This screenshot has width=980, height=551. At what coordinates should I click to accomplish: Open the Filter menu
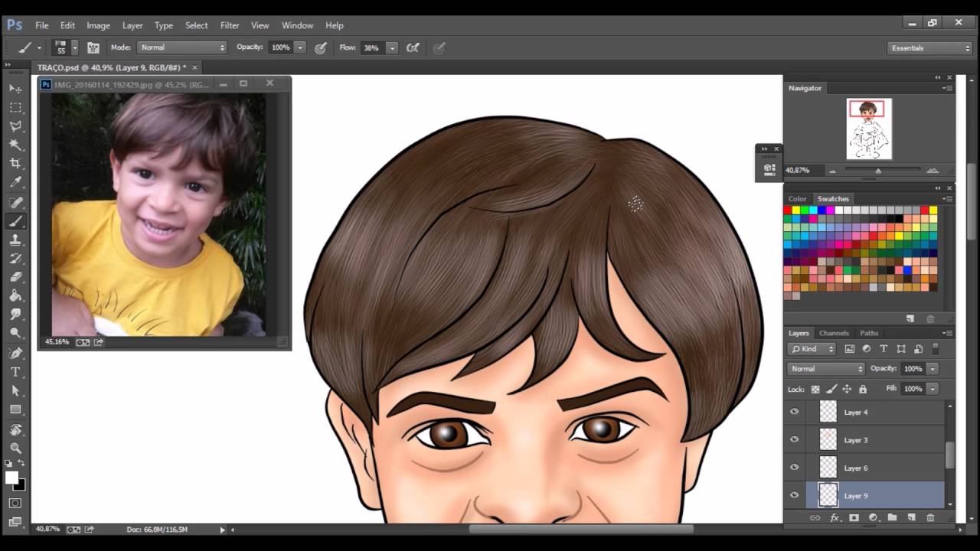tap(230, 25)
